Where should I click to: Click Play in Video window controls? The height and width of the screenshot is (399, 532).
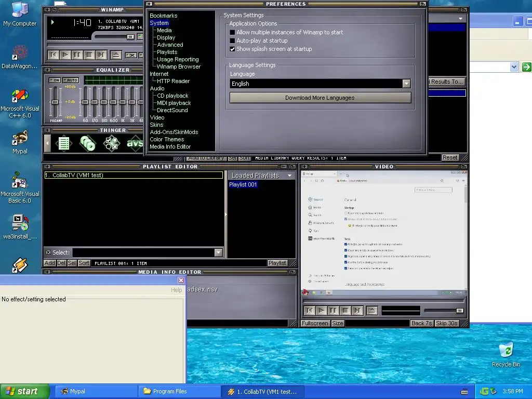tap(322, 311)
